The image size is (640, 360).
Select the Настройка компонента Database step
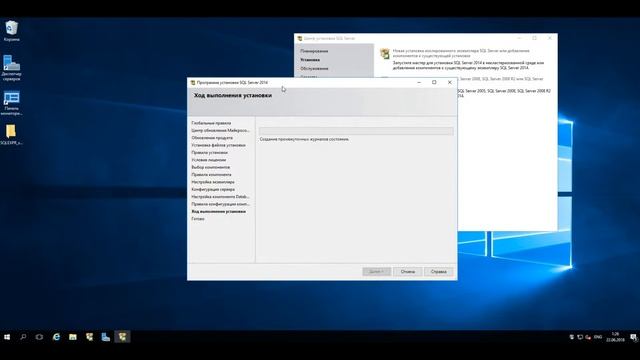pos(220,197)
